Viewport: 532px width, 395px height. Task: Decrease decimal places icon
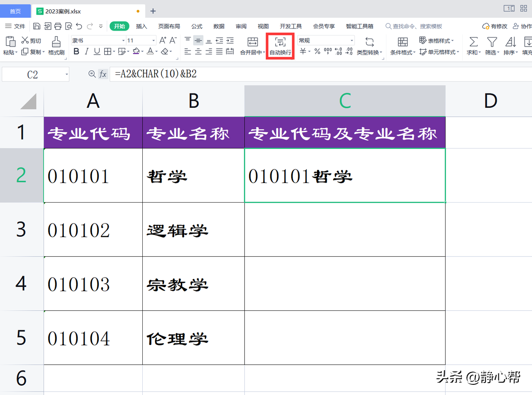click(x=349, y=52)
